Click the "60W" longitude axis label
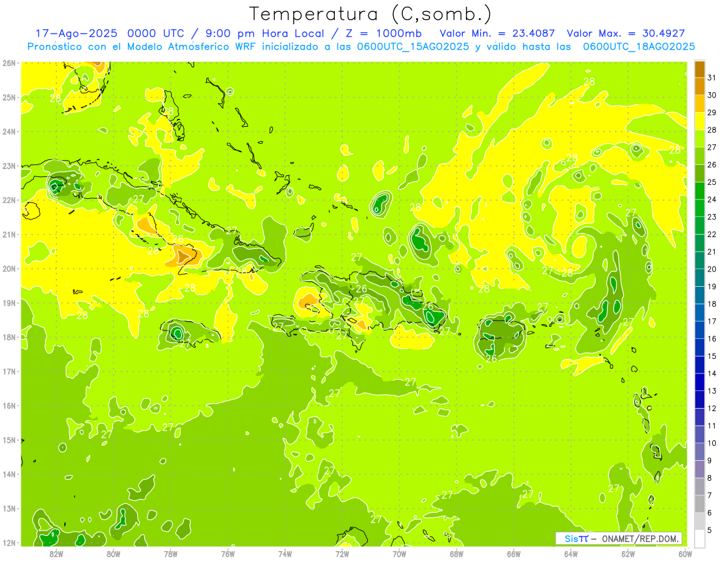Image resolution: width=728 pixels, height=562 pixels. (x=686, y=554)
